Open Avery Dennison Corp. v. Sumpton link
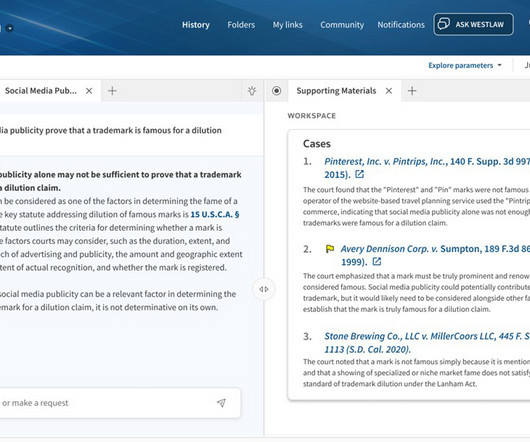Viewport: 530px width, 442px height. pyautogui.click(x=435, y=255)
